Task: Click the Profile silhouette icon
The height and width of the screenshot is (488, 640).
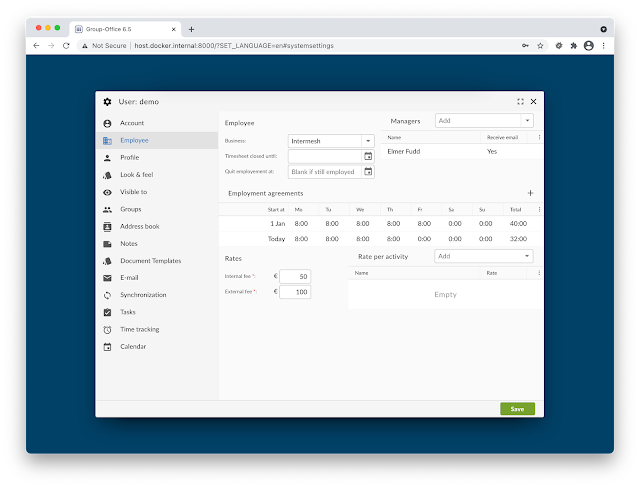Action: coord(107,157)
